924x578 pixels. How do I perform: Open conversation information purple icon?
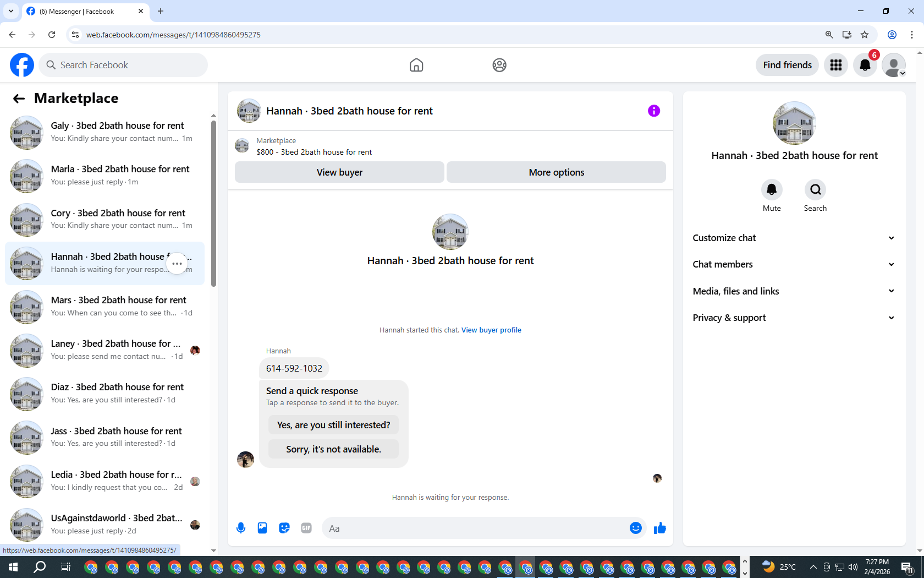[654, 111]
